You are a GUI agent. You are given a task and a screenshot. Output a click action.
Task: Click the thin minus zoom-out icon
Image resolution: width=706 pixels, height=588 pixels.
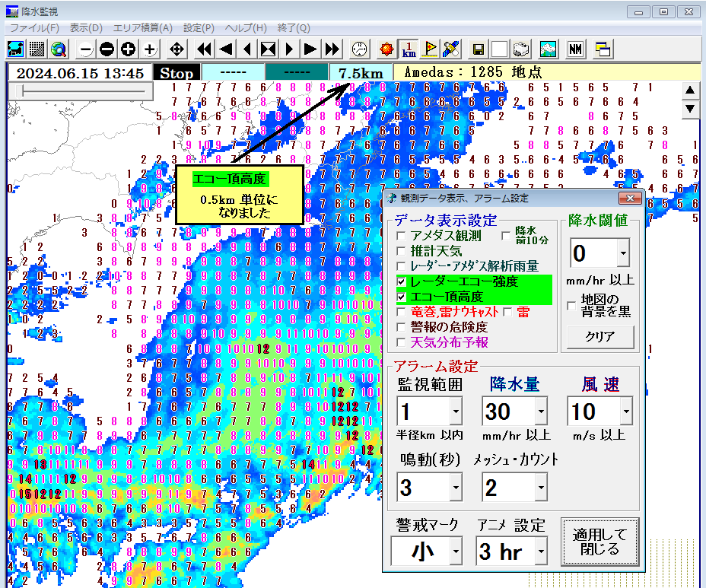pyautogui.click(x=85, y=49)
